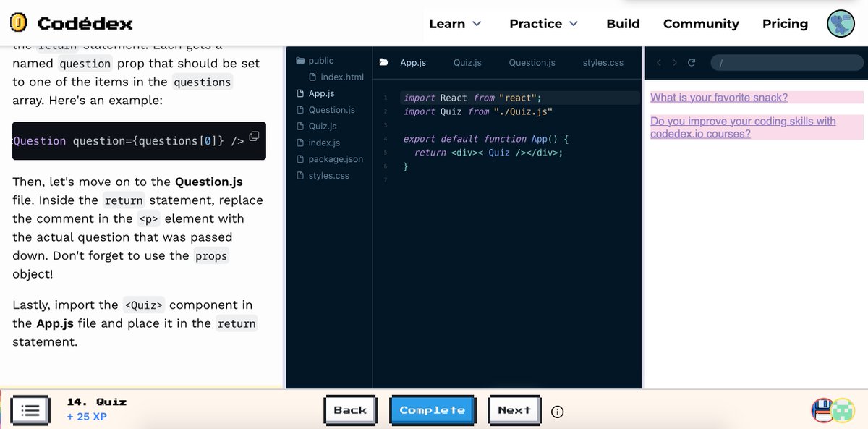Open the Codédex home logo

pos(71,23)
